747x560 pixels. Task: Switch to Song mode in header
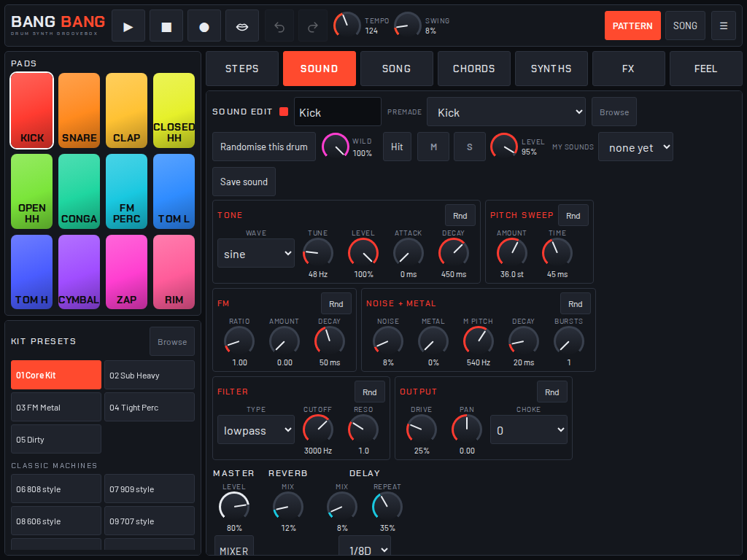coord(685,26)
